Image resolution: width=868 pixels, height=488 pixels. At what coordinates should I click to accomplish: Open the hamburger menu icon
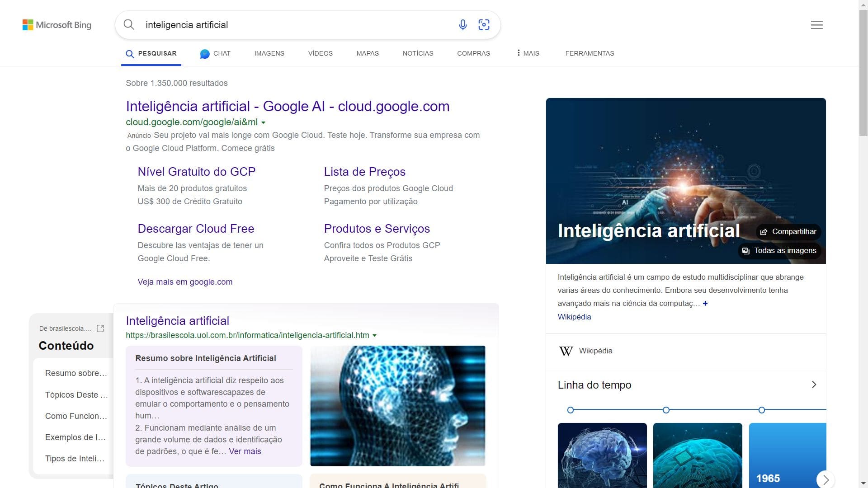coord(816,25)
